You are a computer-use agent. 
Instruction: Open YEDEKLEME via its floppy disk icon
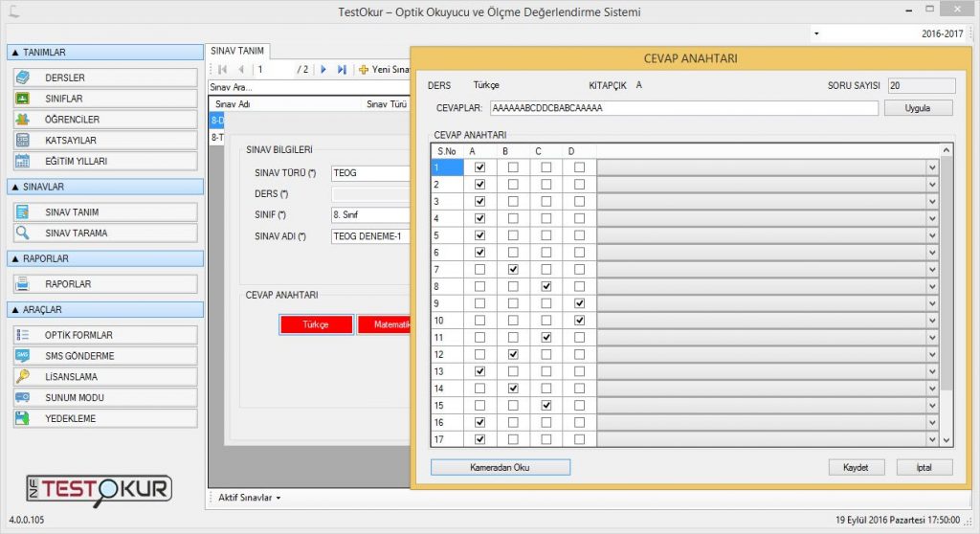[23, 417]
